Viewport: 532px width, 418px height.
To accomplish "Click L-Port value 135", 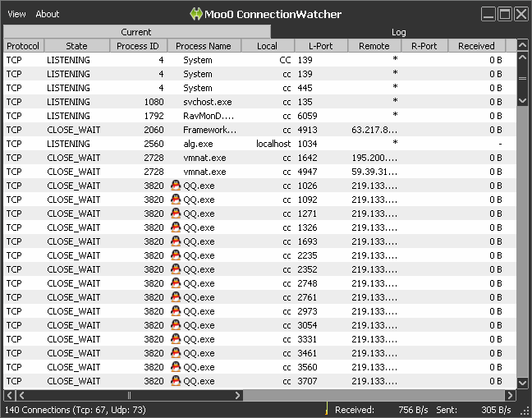I will pyautogui.click(x=305, y=102).
